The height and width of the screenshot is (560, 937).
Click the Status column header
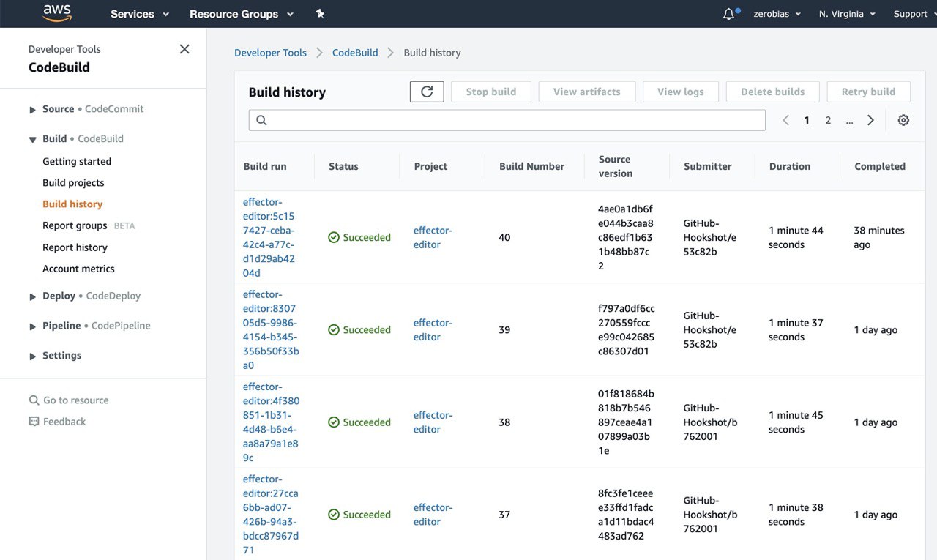tap(343, 166)
